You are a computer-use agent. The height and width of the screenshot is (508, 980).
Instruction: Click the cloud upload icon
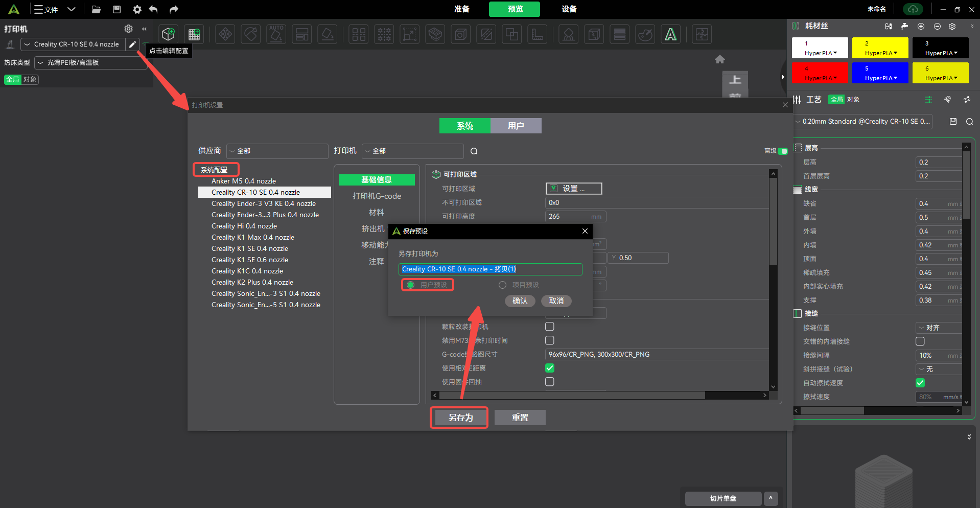point(913,9)
